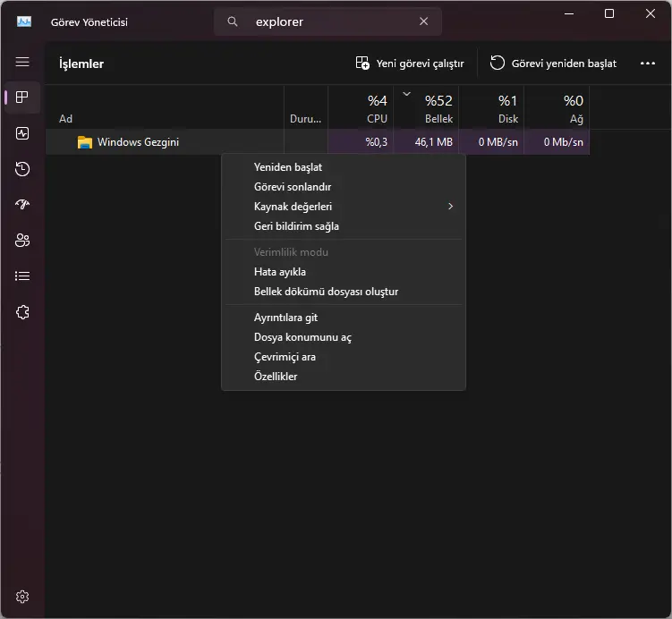The image size is (672, 619).
Task: Open the three-dot more options menu
Action: coord(647,64)
